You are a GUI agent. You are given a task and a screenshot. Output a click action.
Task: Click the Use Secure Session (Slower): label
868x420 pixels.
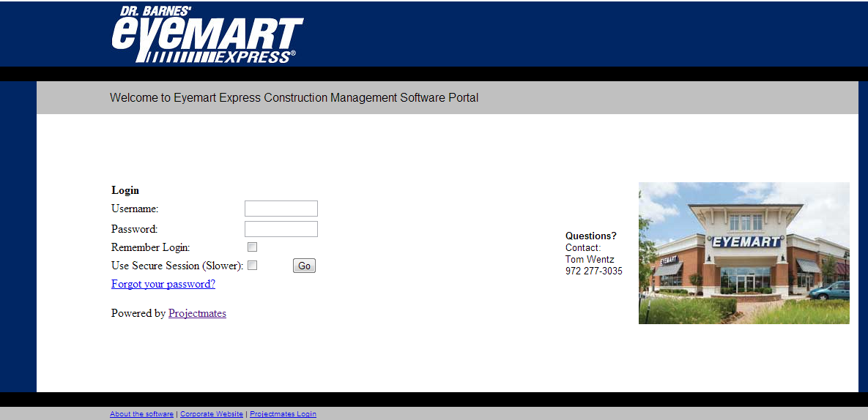(178, 266)
